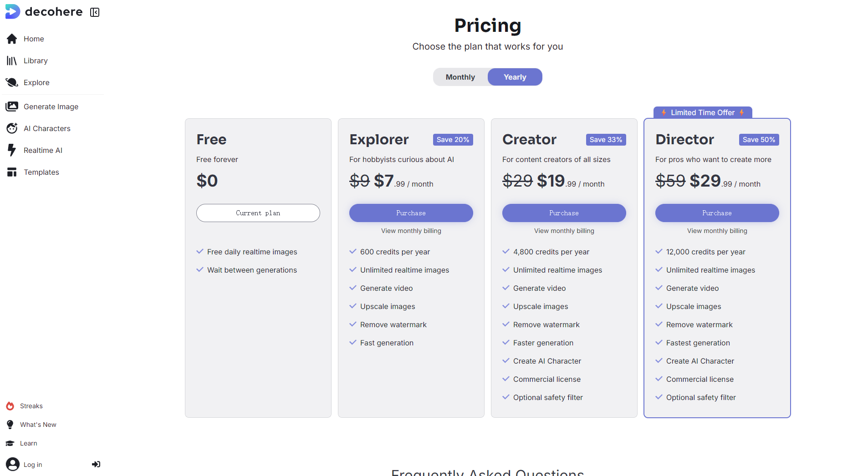The image size is (868, 476).
Task: Collapse the sidebar panel icon
Action: point(95,12)
